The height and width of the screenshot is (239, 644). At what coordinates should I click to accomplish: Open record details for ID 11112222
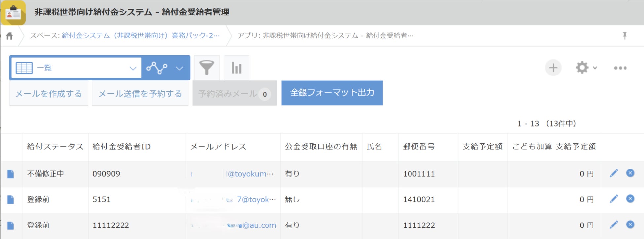pyautogui.click(x=11, y=225)
